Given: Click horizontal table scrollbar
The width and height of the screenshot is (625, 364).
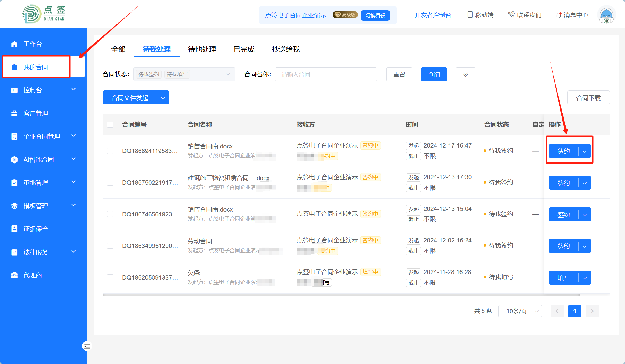Looking at the screenshot, I should tap(341, 295).
